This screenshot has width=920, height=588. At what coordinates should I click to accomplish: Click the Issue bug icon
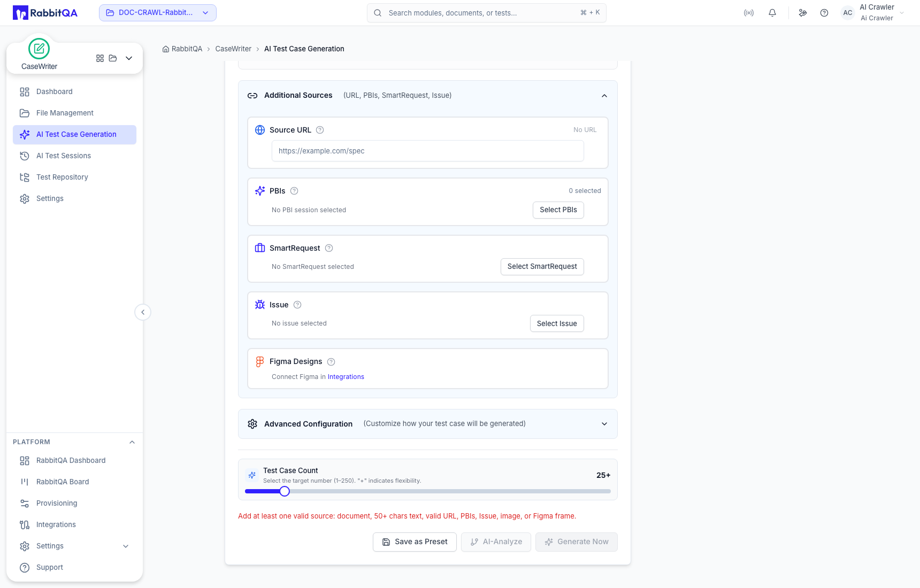260,305
